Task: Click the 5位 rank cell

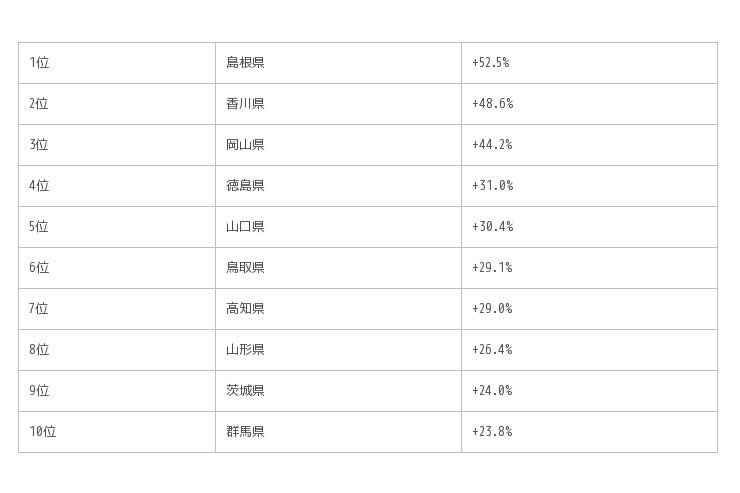Action: 39,227
